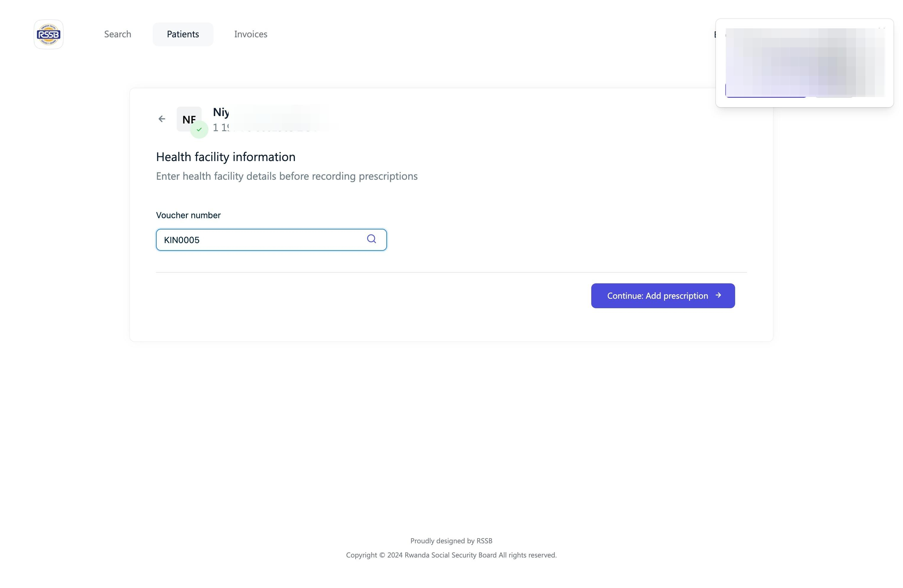Click Proudly designed by RSSB text
Viewport: 903px width, 588px height.
[451, 541]
